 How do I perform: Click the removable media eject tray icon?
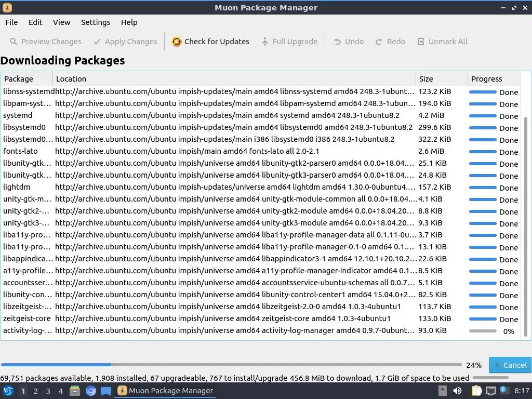tap(443, 391)
